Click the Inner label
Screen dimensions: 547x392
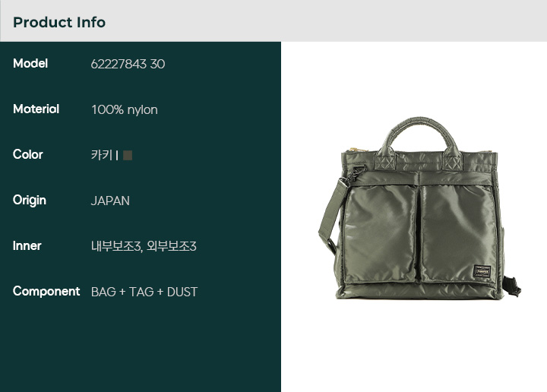pos(27,245)
